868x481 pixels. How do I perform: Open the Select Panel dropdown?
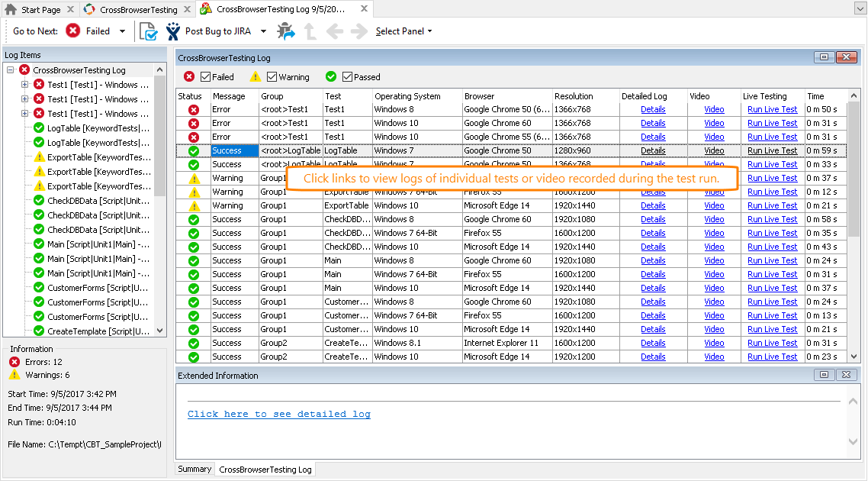coord(403,31)
